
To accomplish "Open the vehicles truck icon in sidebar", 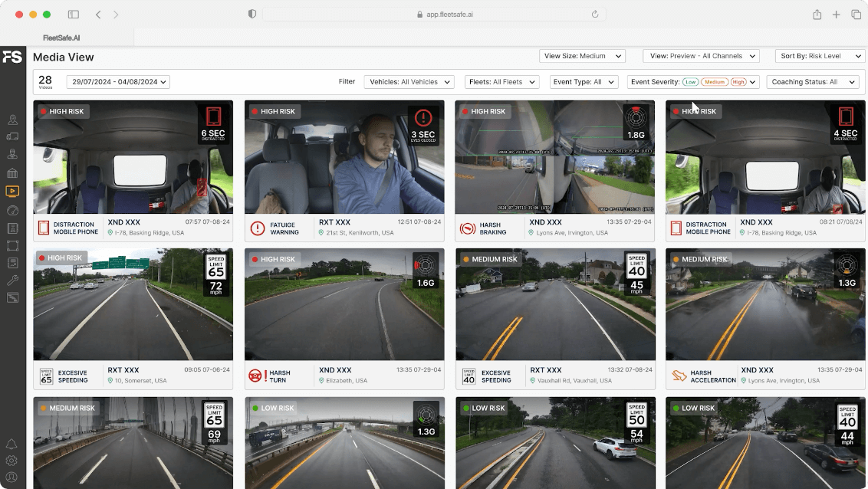I will [12, 137].
